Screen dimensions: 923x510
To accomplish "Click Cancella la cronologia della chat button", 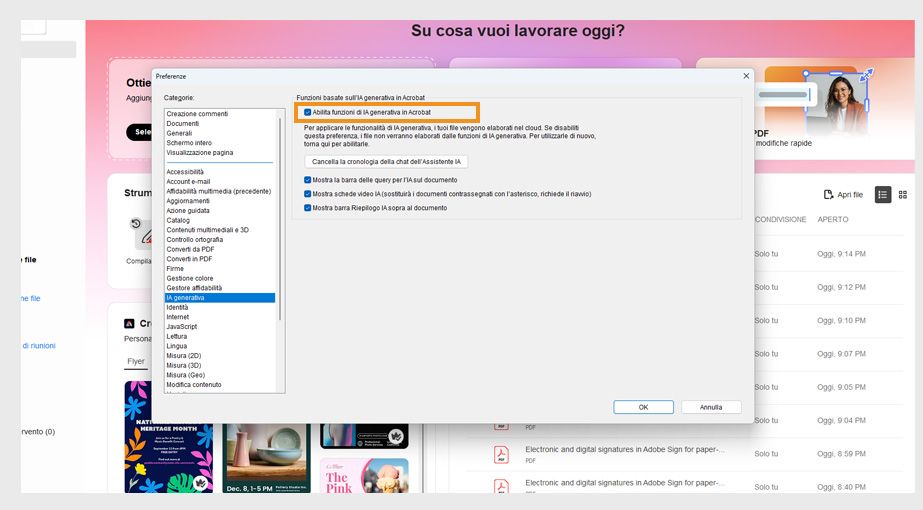I will click(x=386, y=161).
